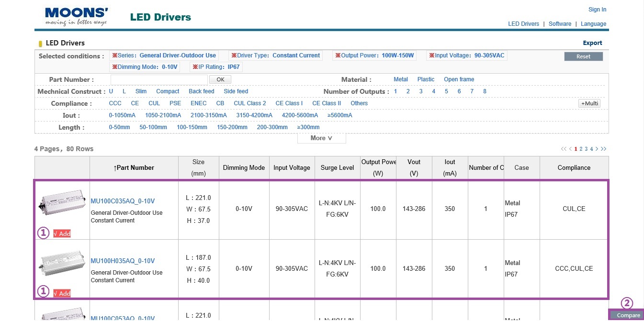
Task: Enable multi-select for Compliance with +Multi
Action: 589,103
